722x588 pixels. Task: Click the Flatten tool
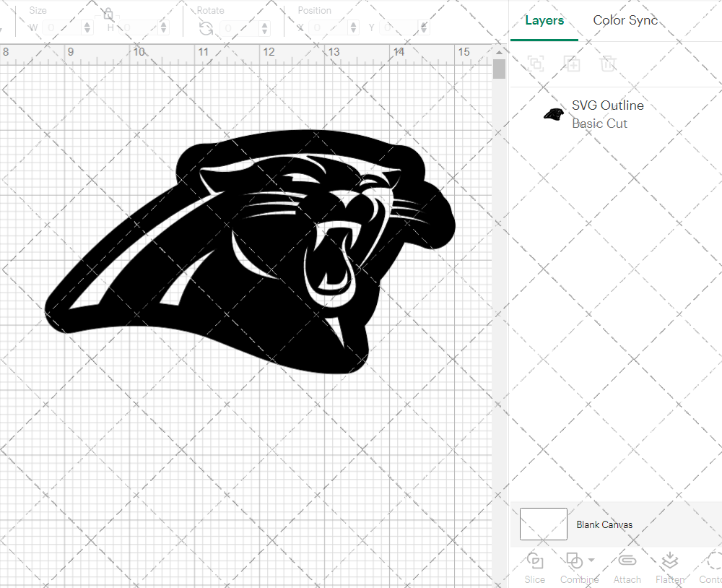(x=670, y=568)
